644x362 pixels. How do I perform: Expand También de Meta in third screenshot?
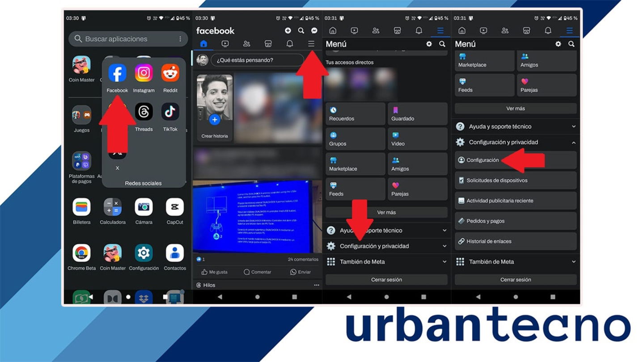pos(386,262)
